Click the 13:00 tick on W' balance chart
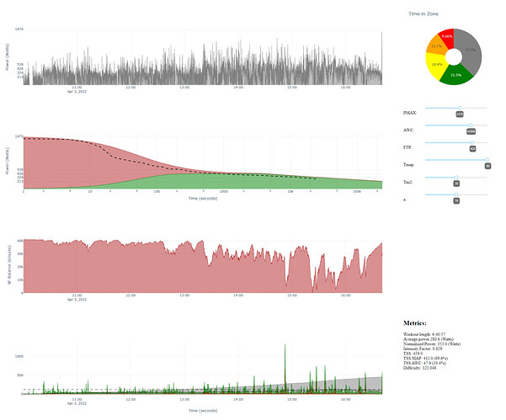 coord(184,295)
